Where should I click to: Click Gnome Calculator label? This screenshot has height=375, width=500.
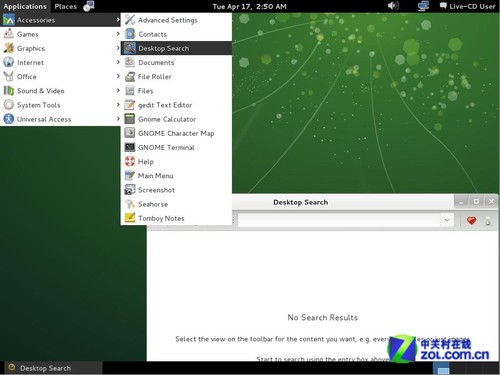pos(167,119)
